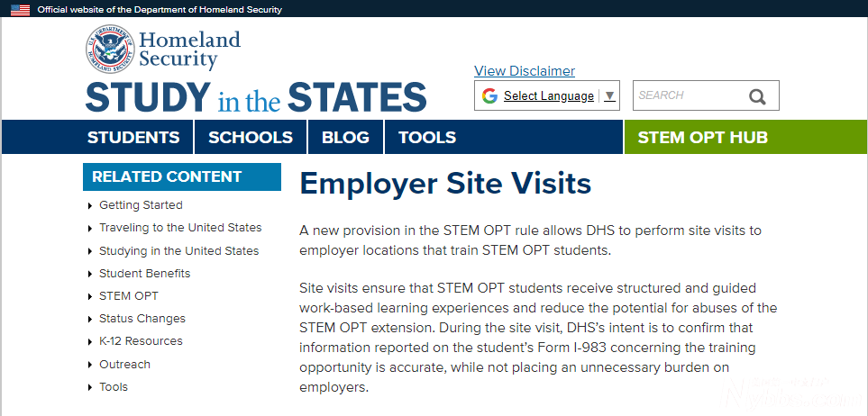Click the US flag icon

pos(21,9)
